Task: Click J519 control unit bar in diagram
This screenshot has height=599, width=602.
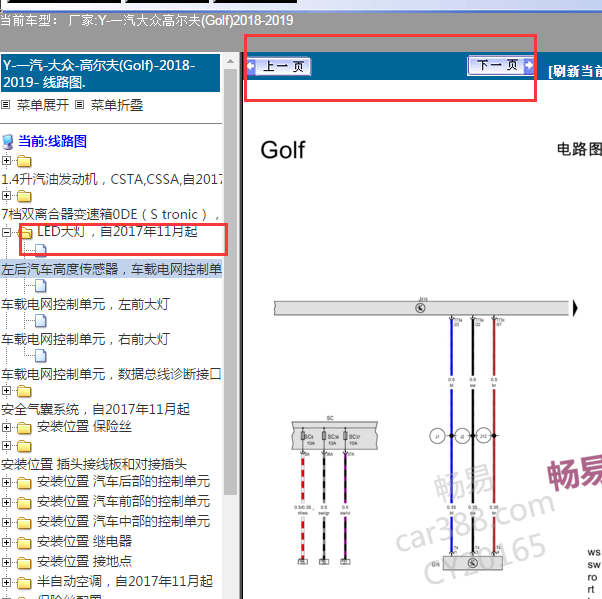Action: pyautogui.click(x=421, y=308)
